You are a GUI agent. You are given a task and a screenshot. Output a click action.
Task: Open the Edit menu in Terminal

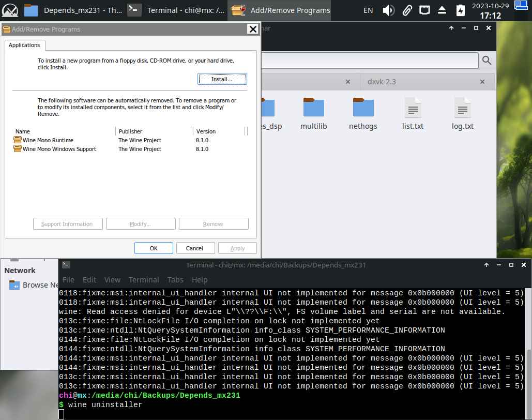pyautogui.click(x=89, y=280)
